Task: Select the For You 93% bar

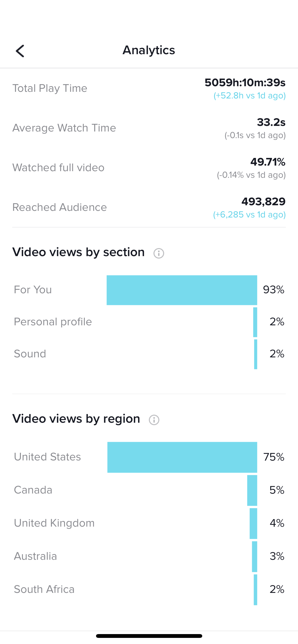Action: 182,290
